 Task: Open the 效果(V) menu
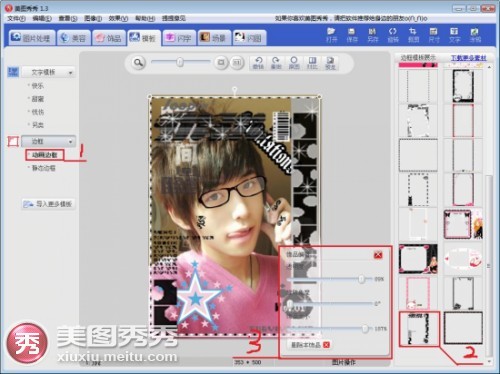[118, 18]
